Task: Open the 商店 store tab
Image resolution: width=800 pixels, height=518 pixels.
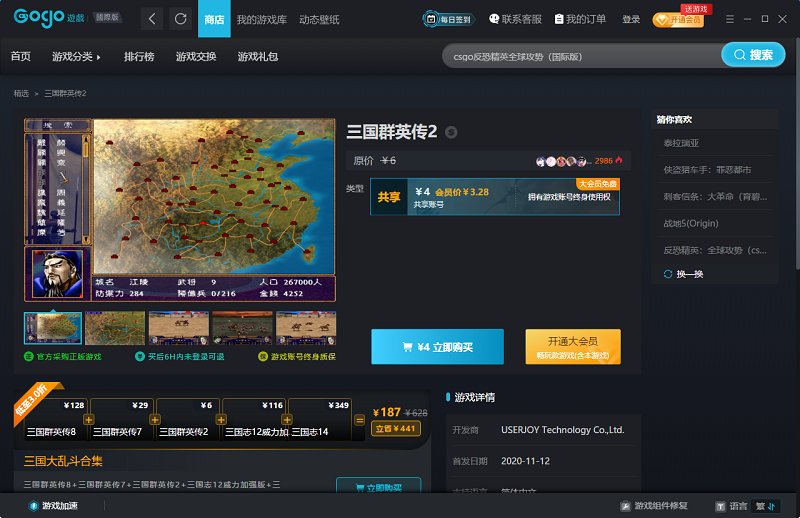Action: 214,19
